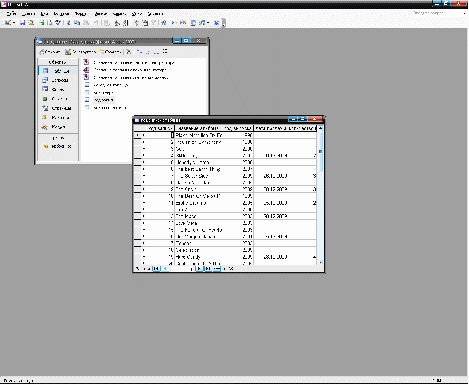Switch database window to Small Icons view
The width and height of the screenshot is (469, 385).
pyautogui.click(x=148, y=52)
